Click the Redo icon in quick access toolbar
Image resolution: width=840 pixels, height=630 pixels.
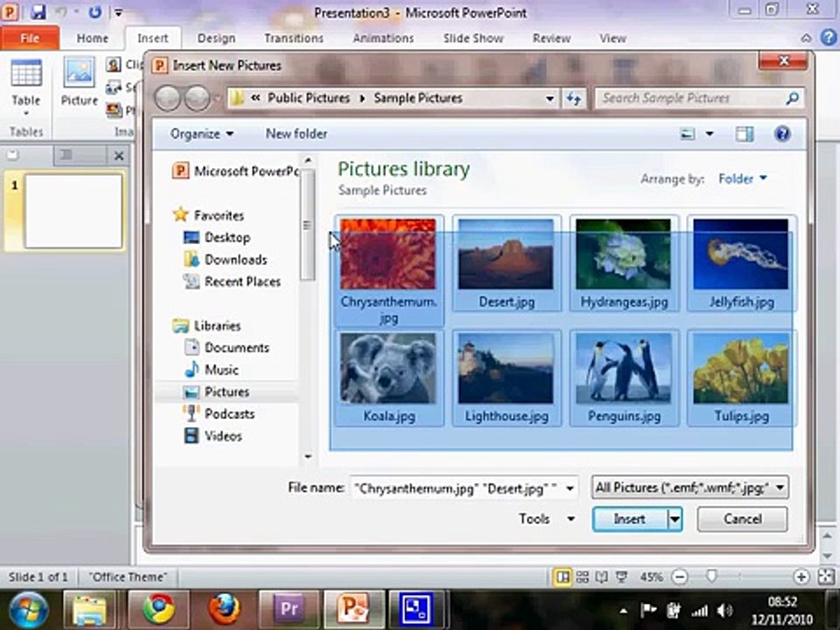(x=95, y=11)
